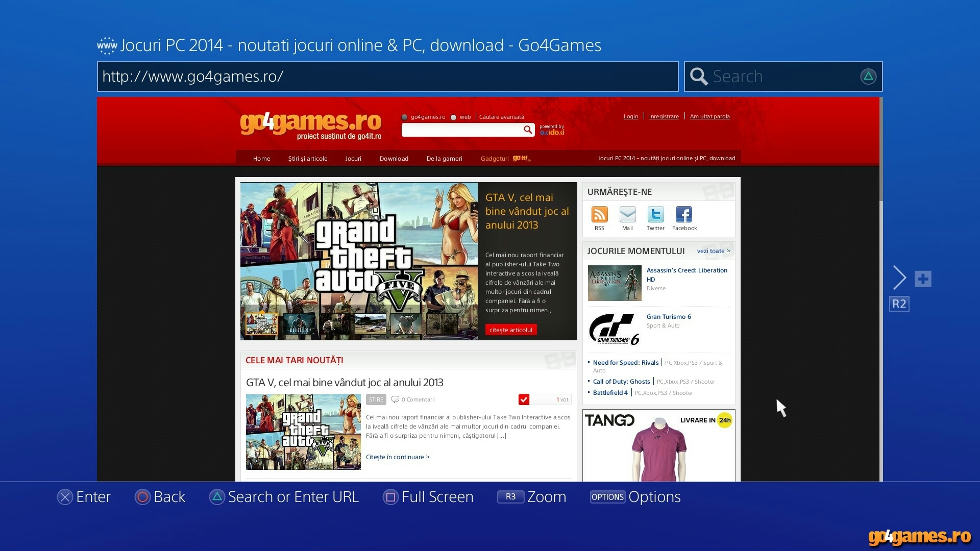The image size is (980, 551).
Task: Click the right arrow for next page
Action: tap(899, 278)
